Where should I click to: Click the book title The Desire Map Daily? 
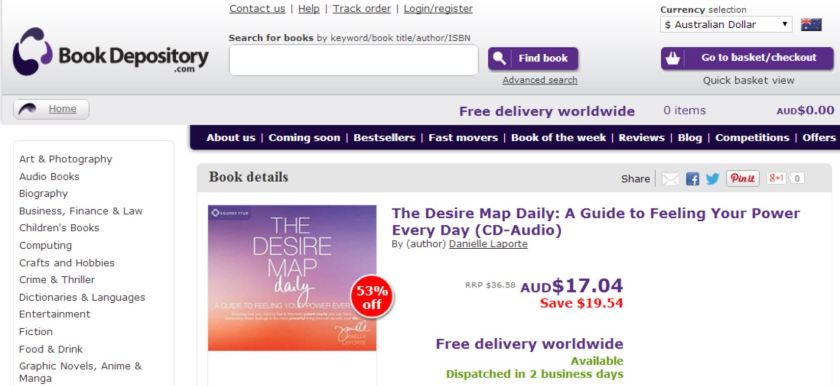click(596, 222)
